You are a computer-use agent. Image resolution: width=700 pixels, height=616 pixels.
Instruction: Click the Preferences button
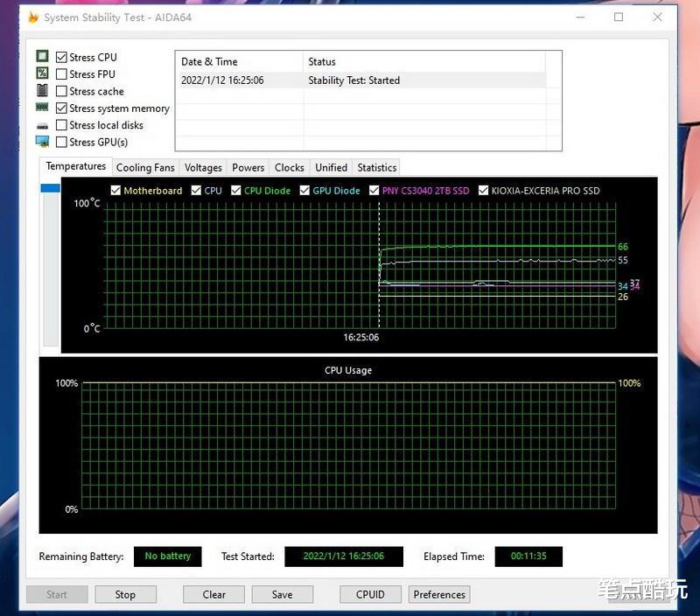439,594
